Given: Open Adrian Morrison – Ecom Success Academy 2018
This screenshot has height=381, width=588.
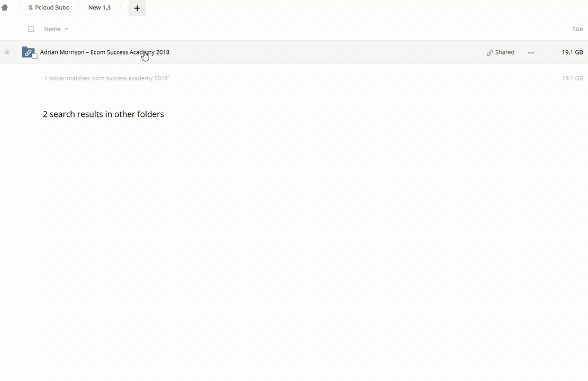Looking at the screenshot, I should point(105,52).
